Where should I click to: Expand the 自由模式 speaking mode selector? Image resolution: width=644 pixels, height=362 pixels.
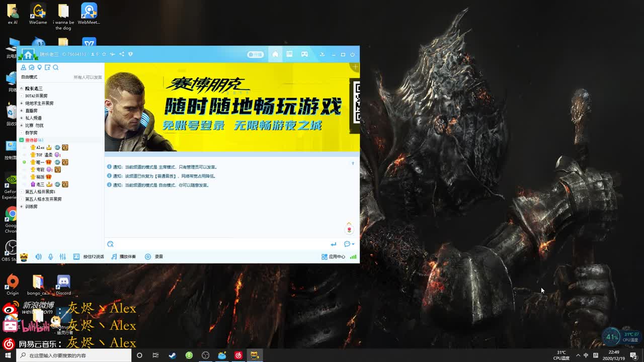[29, 77]
